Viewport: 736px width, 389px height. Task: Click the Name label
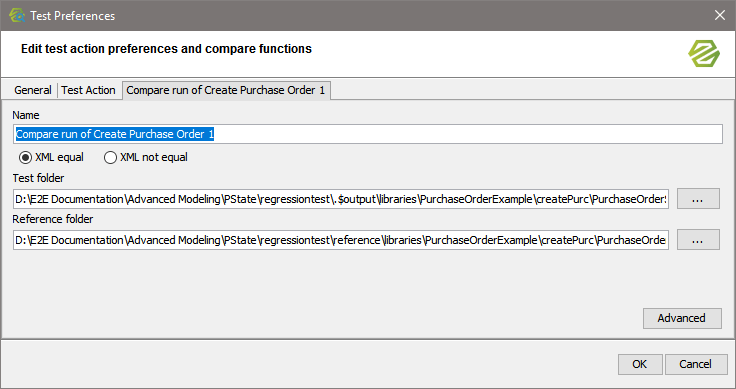(x=26, y=115)
